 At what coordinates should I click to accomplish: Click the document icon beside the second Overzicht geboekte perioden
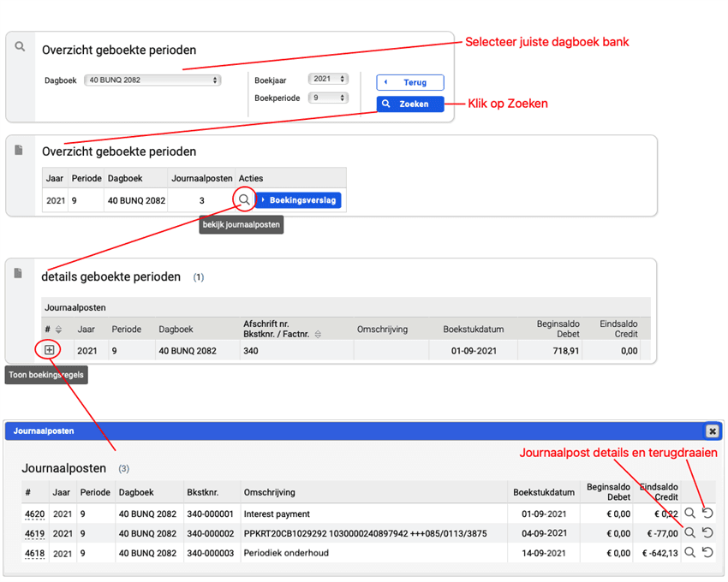click(19, 150)
